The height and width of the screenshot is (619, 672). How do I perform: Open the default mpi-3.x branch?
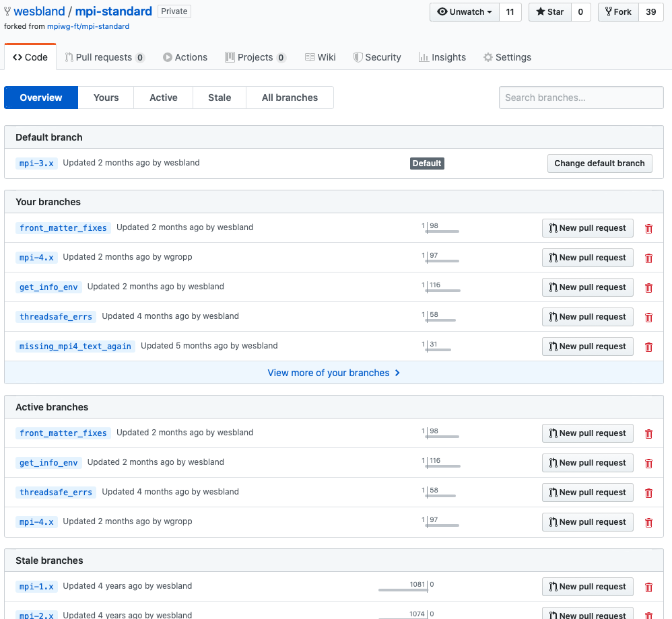coord(36,163)
